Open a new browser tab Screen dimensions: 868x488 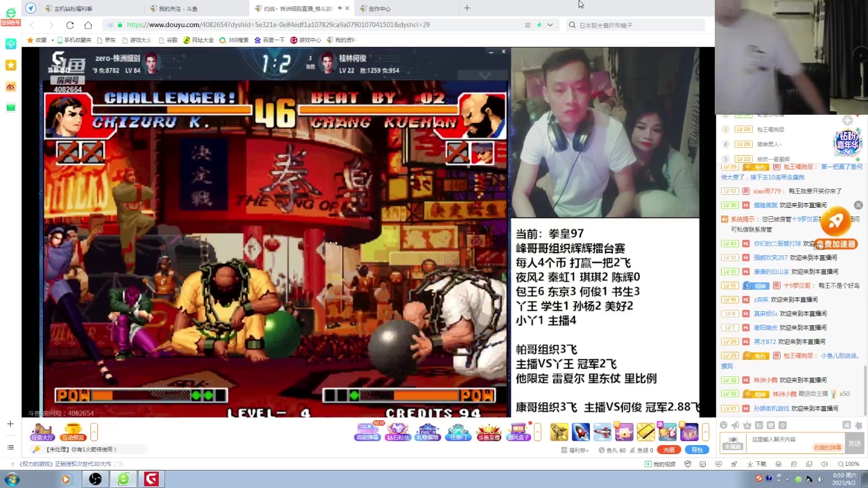click(467, 8)
